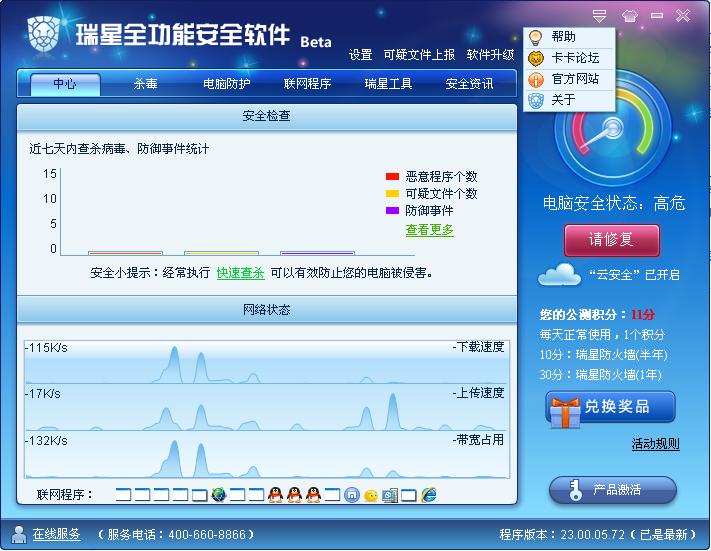Image resolution: width=711 pixels, height=551 pixels.
Task: Click the Rising lion shield logo
Action: tap(44, 34)
